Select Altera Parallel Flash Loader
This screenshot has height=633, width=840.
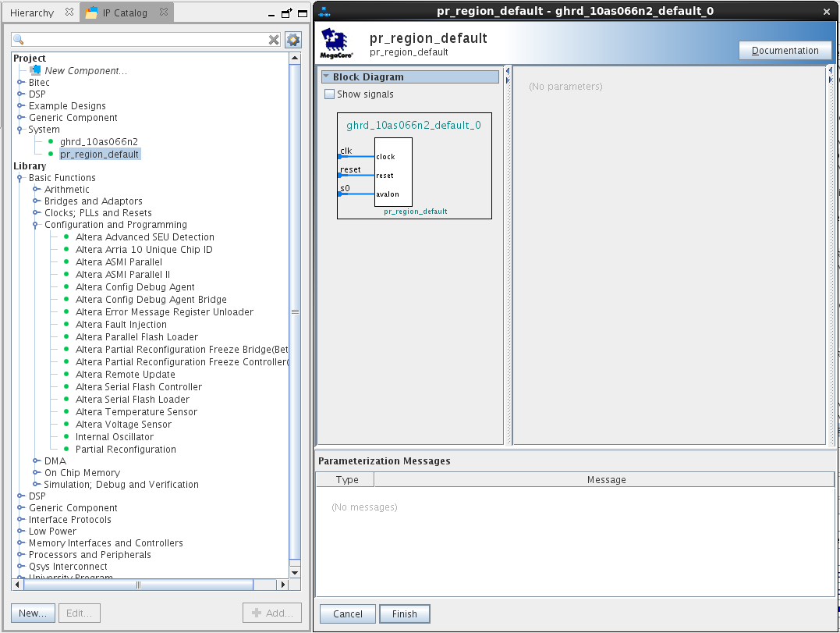(136, 336)
